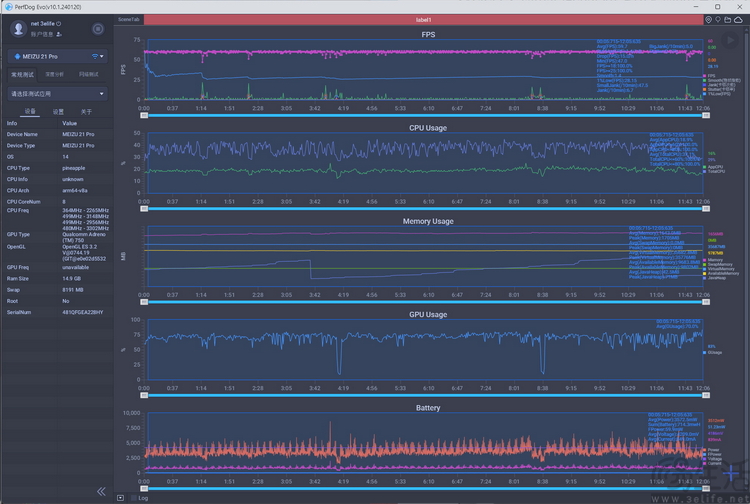This screenshot has height=504, width=750.
Task: Click the Ram Size value 14.9 GB
Action: point(72,279)
